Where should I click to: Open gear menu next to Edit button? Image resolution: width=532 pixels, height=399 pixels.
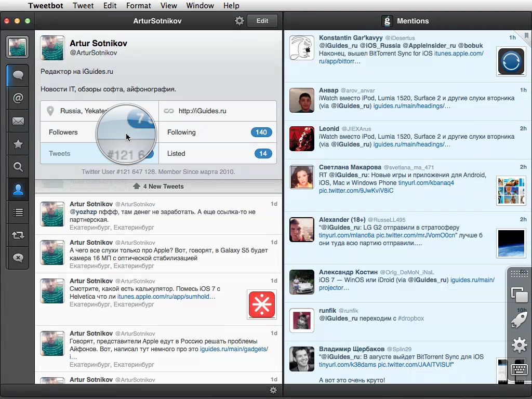coord(240,21)
